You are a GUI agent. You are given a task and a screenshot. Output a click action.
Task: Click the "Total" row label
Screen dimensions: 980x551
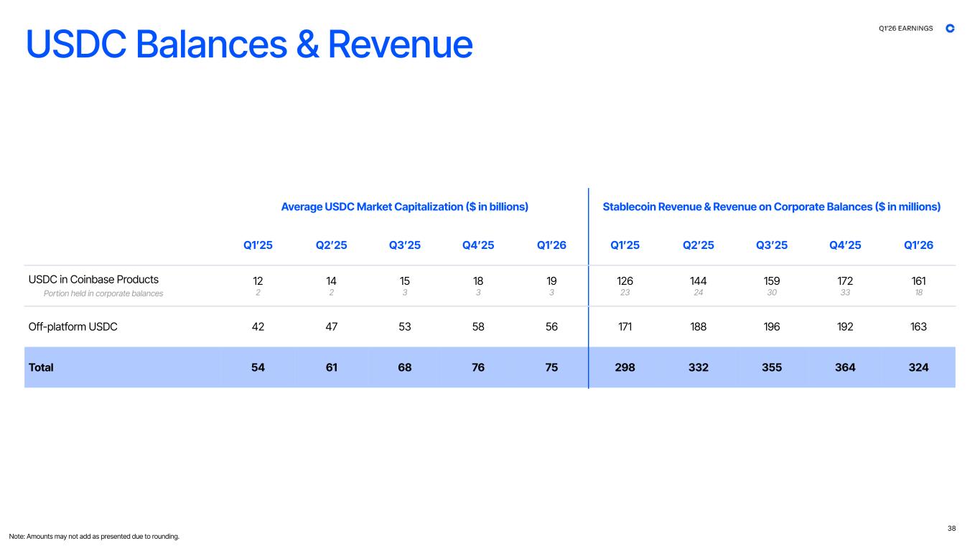point(41,367)
